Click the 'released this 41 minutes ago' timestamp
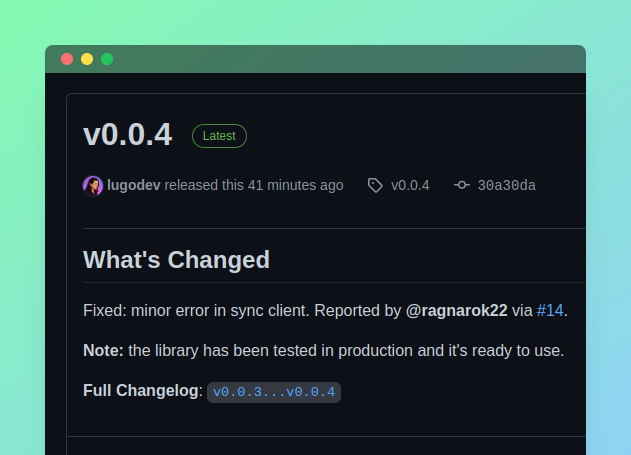Image resolution: width=631 pixels, height=455 pixels. coord(254,185)
